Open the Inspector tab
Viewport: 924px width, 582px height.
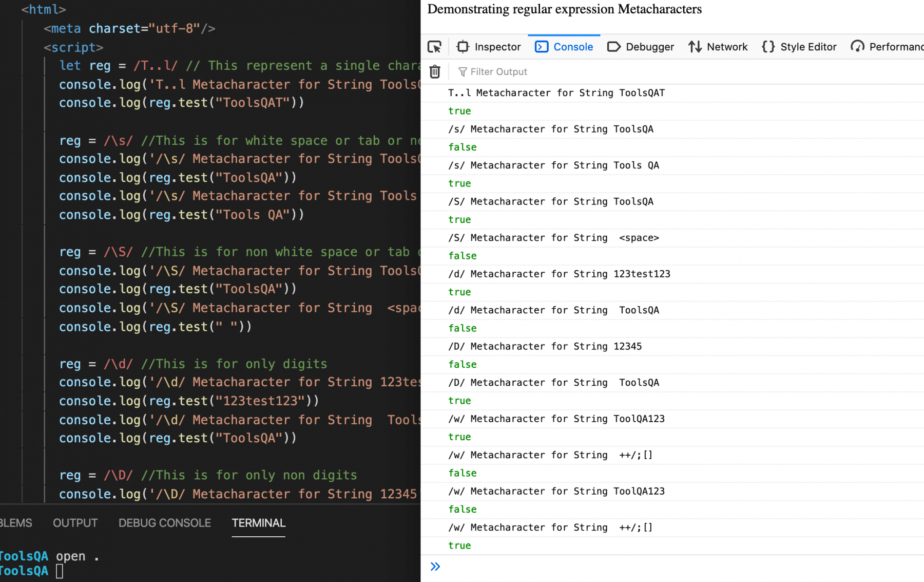point(488,47)
